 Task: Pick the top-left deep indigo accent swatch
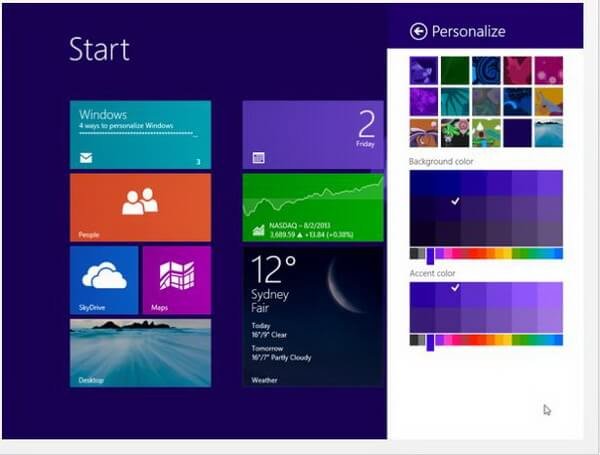[422, 295]
